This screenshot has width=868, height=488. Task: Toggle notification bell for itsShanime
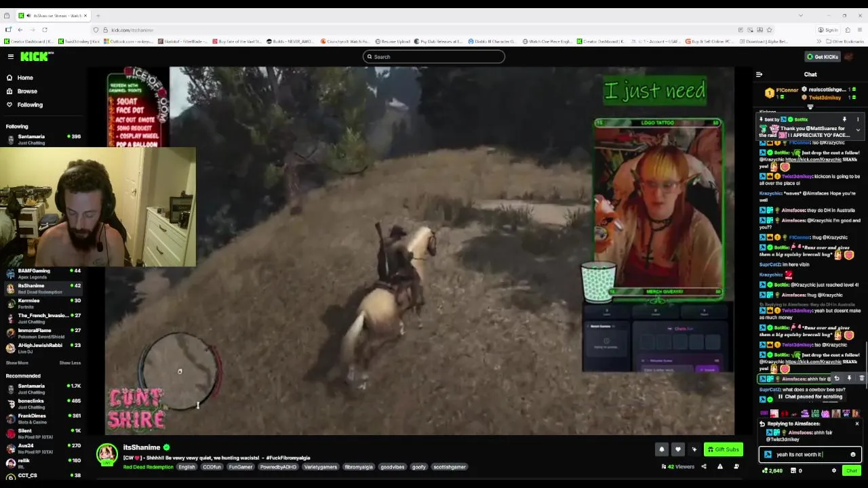coord(661,449)
